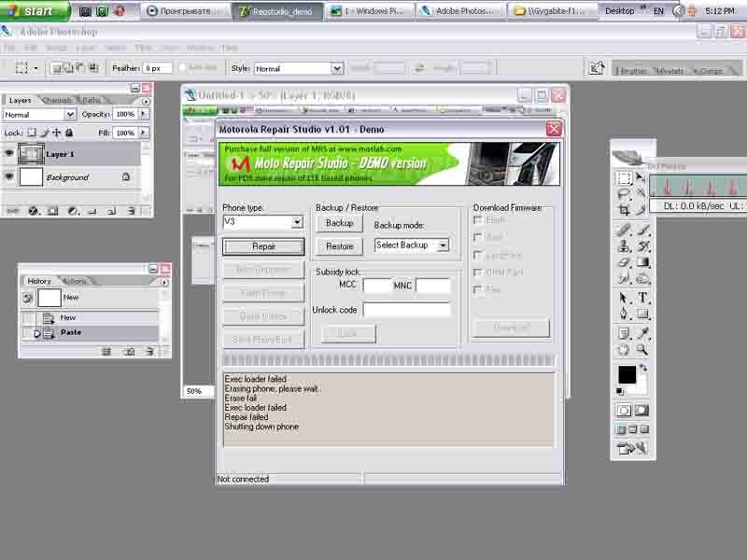The width and height of the screenshot is (747, 560).
Task: Select the Paste history state
Action: pyautogui.click(x=90, y=332)
